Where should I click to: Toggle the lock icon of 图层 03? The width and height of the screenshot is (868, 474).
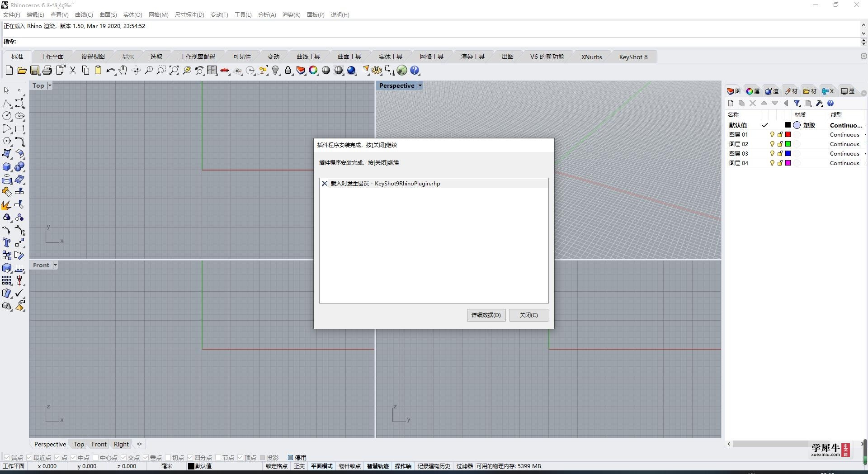tap(780, 153)
